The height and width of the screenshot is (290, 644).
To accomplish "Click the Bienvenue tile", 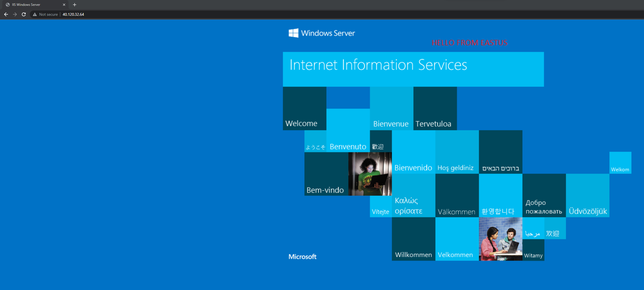I will click(391, 108).
